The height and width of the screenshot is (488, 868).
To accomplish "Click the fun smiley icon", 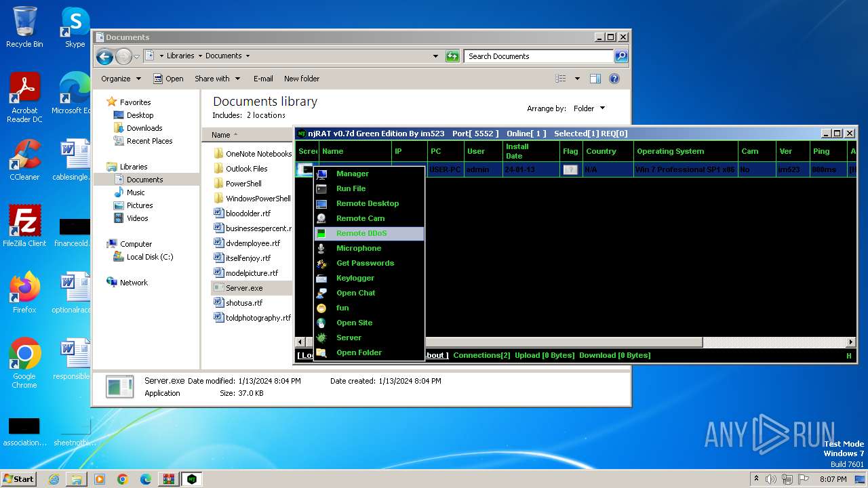I will point(321,308).
